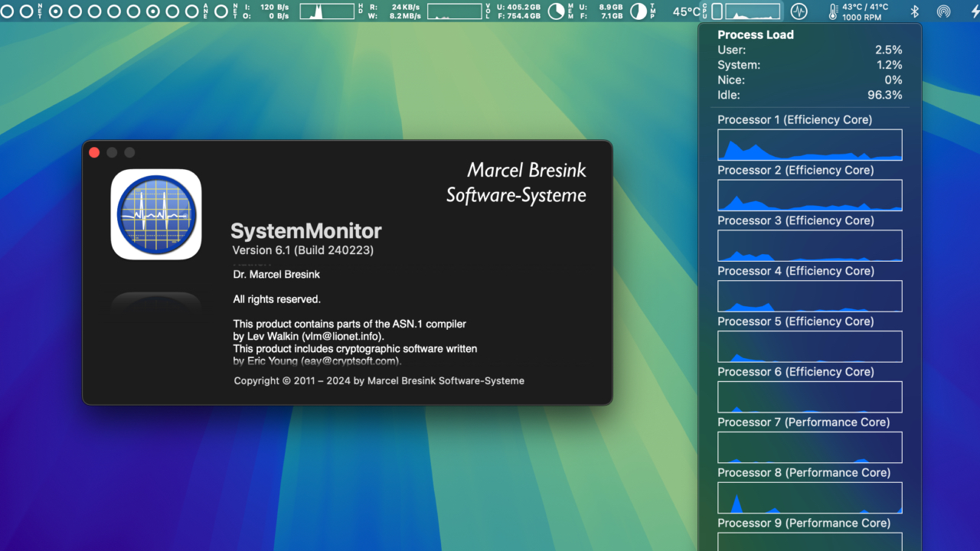980x551 pixels.
Task: Click the Processor 2 load graph
Action: click(x=810, y=195)
